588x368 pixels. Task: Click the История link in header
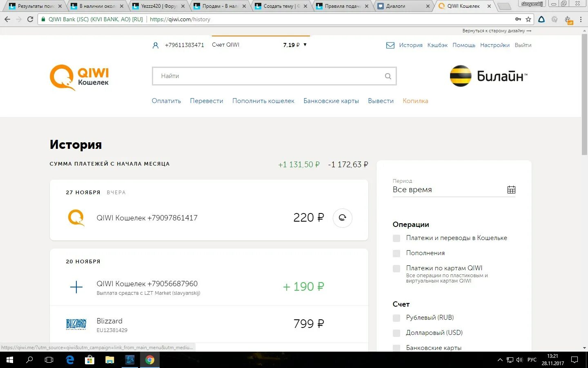[411, 45]
